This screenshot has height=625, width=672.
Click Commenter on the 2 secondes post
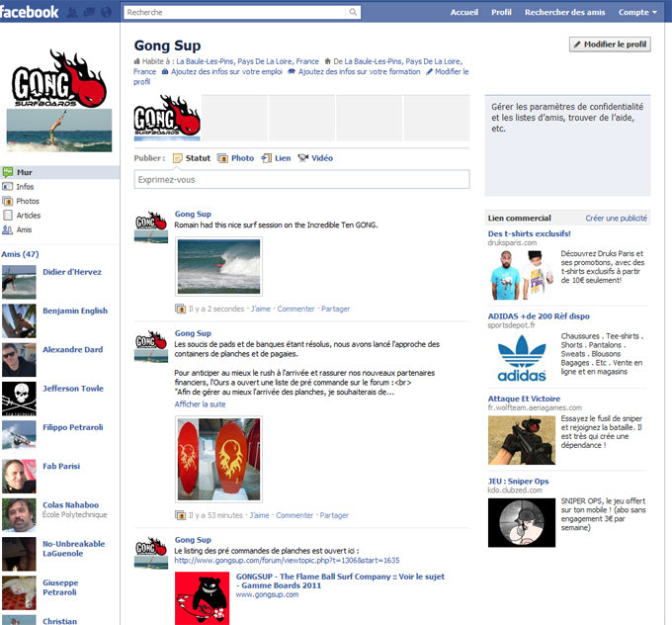click(295, 309)
